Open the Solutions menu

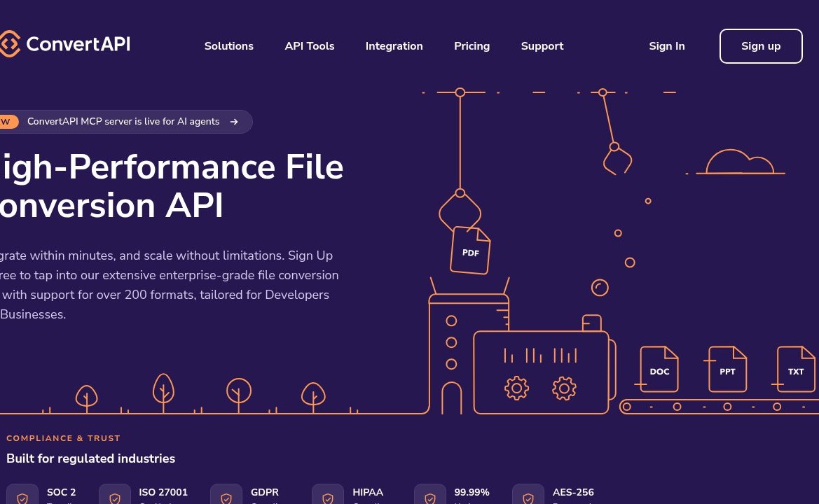pyautogui.click(x=229, y=46)
